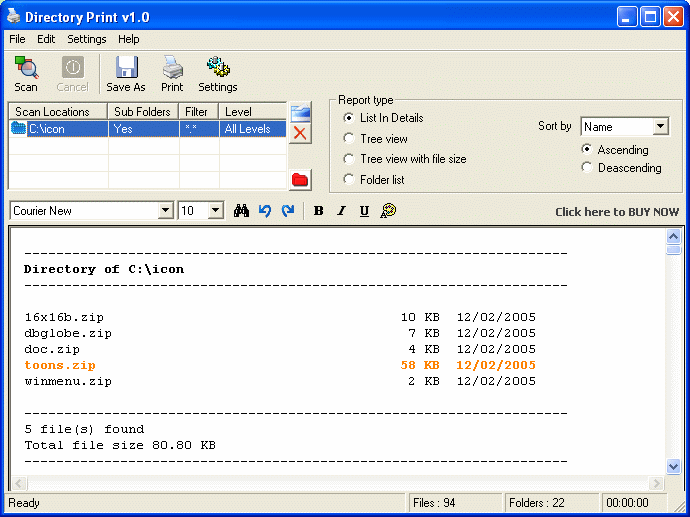Print the report via Print icon

(x=172, y=73)
